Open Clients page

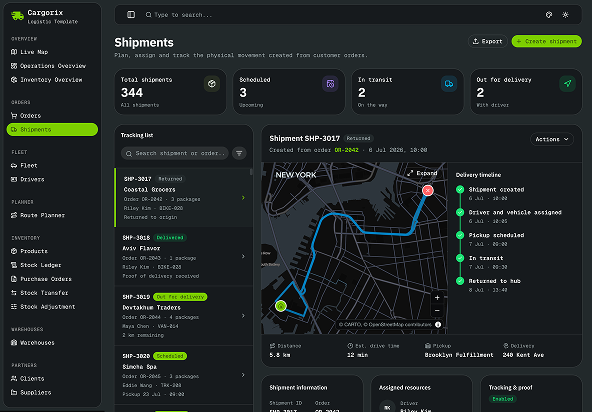coord(52,379)
